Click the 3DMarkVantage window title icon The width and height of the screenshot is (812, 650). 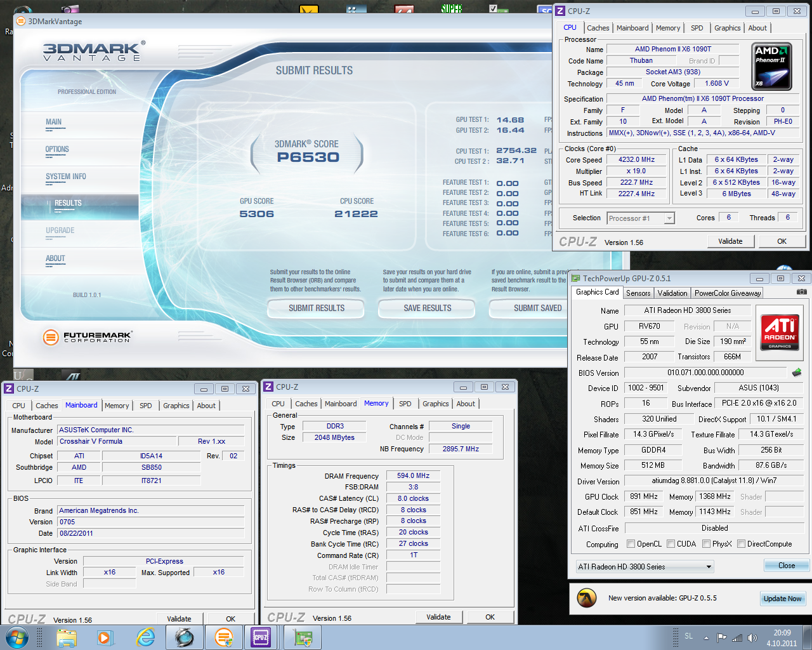point(20,21)
